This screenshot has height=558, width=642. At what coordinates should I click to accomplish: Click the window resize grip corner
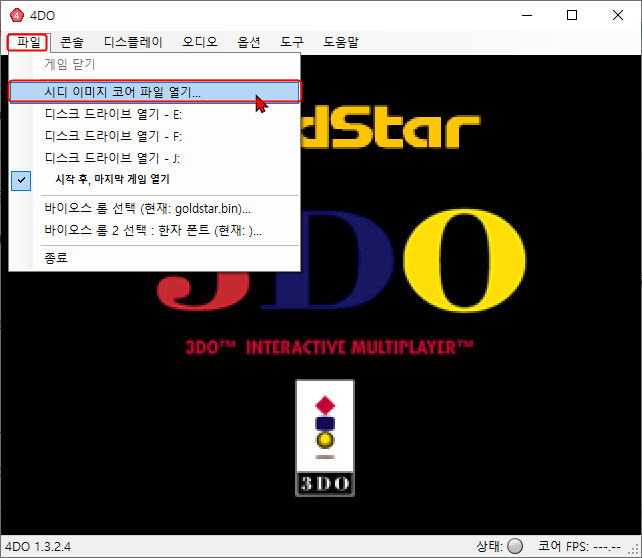[x=635, y=551]
